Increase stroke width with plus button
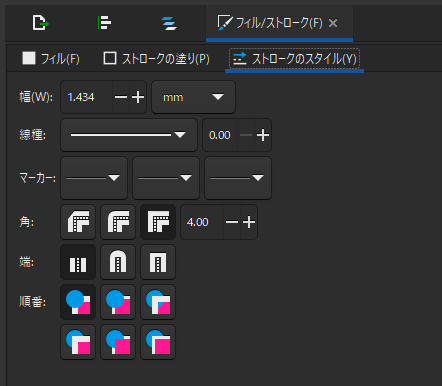This screenshot has width=442, height=386. [x=138, y=97]
